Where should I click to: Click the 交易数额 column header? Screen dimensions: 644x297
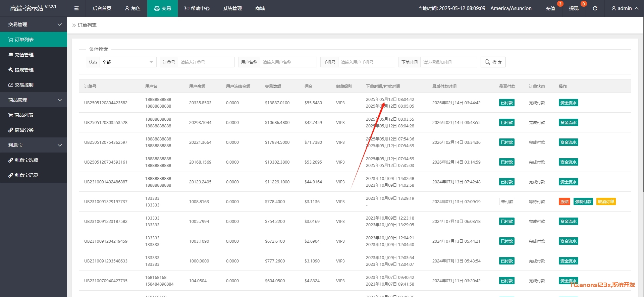pos(273,86)
